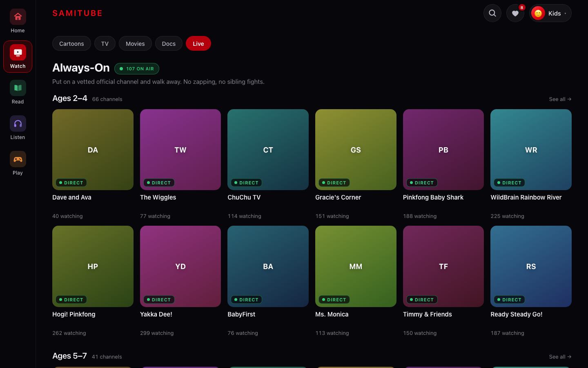
Task: Click the DIRECT badge on Ready Steady Go!
Action: [509, 300]
